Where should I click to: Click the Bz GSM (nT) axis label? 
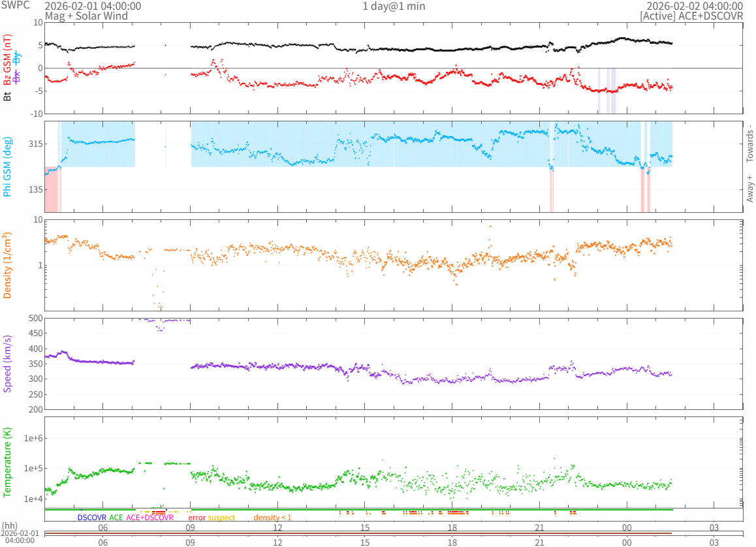[8, 60]
